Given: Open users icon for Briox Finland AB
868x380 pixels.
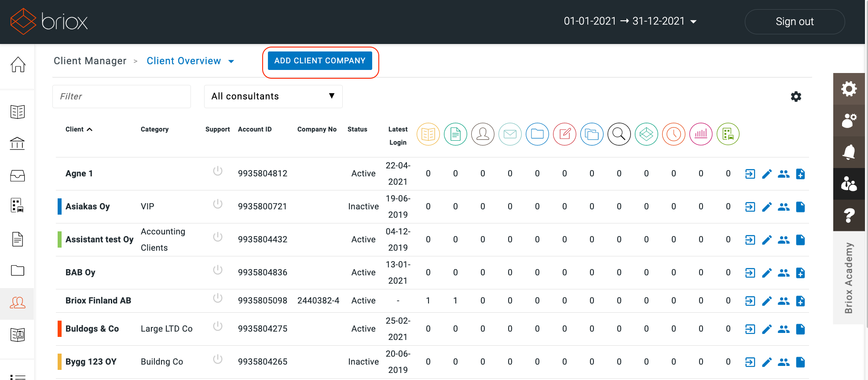Looking at the screenshot, I should [784, 301].
